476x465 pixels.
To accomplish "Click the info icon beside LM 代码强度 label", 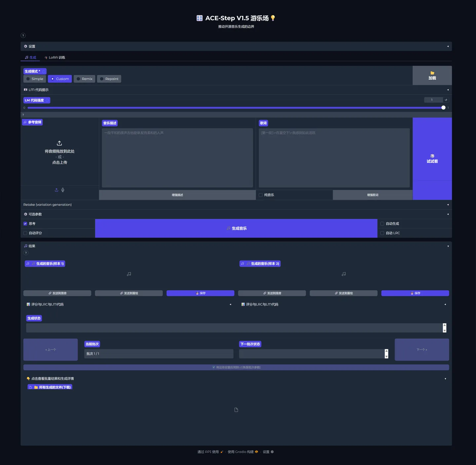I will click(47, 100).
